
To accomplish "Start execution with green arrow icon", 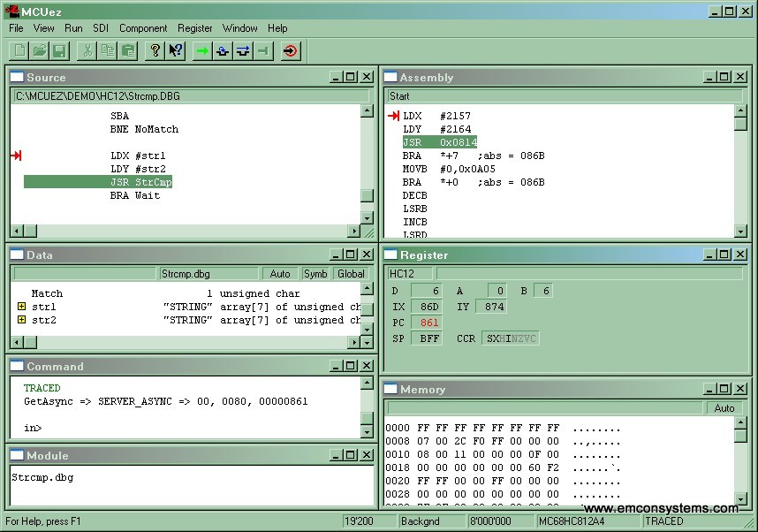I will point(203,51).
